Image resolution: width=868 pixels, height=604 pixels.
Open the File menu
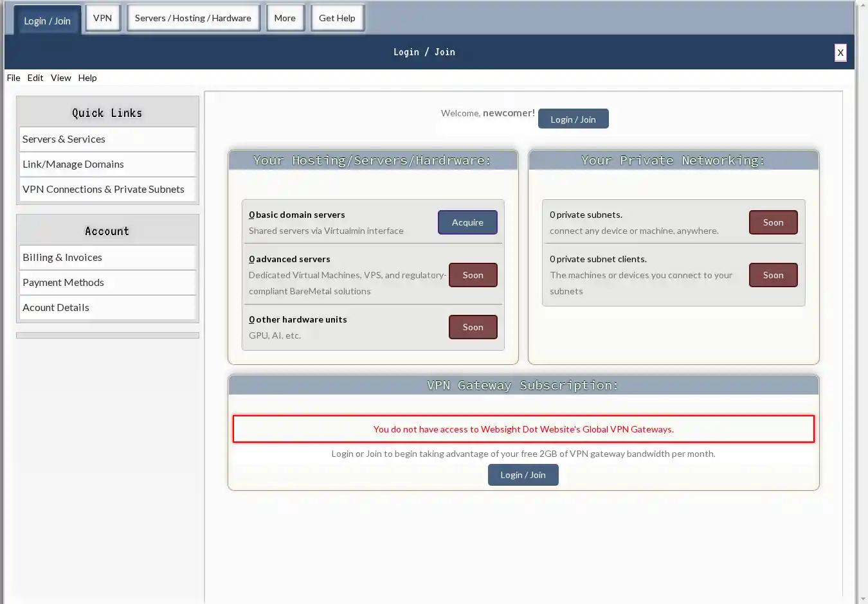pos(14,78)
